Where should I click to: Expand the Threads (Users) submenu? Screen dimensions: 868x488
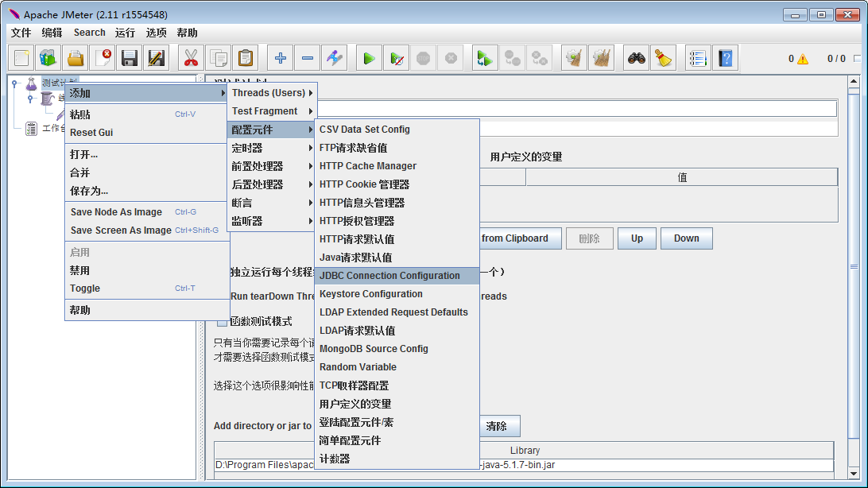pos(271,93)
